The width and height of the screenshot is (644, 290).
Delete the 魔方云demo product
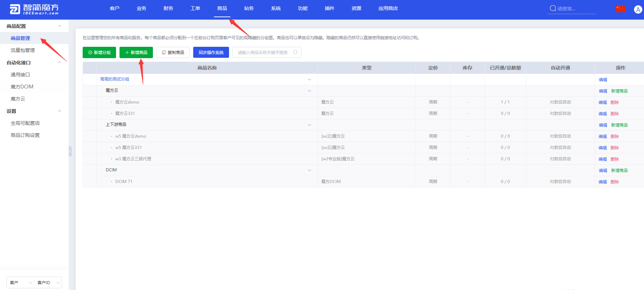(x=614, y=103)
